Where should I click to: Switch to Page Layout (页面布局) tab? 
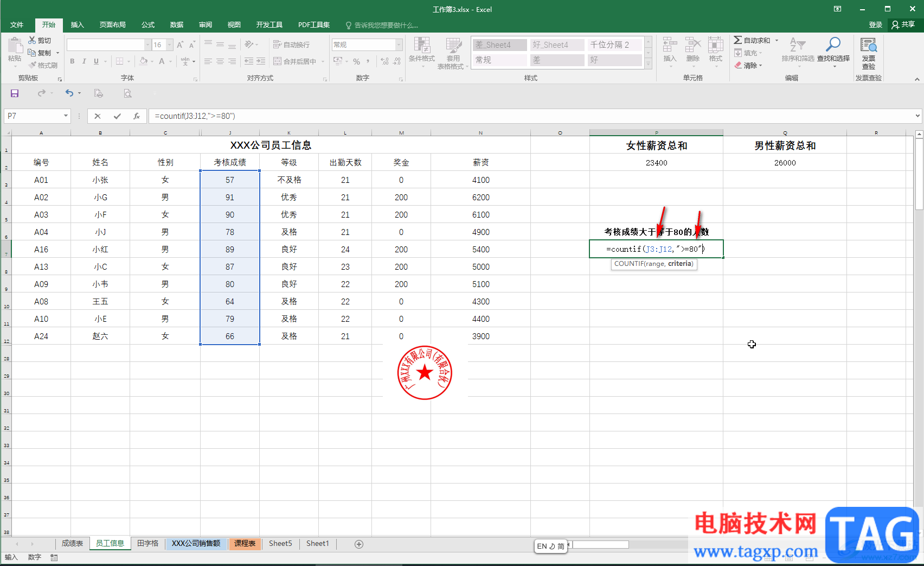tap(113, 25)
